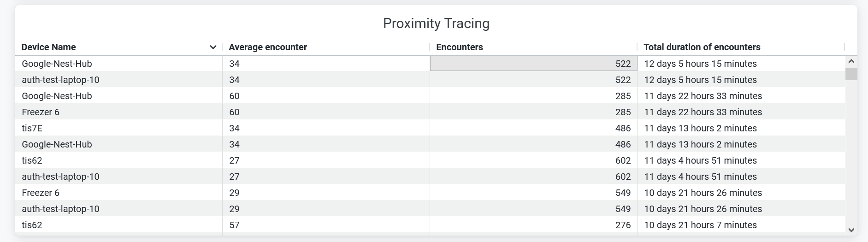The width and height of the screenshot is (868, 242).
Task: Click the Device Name sort arrow
Action: click(x=213, y=47)
